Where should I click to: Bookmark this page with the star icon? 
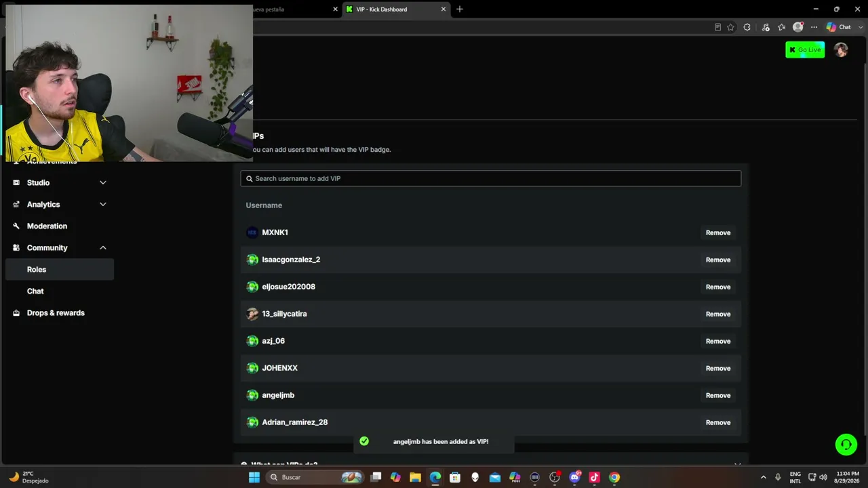coord(730,27)
